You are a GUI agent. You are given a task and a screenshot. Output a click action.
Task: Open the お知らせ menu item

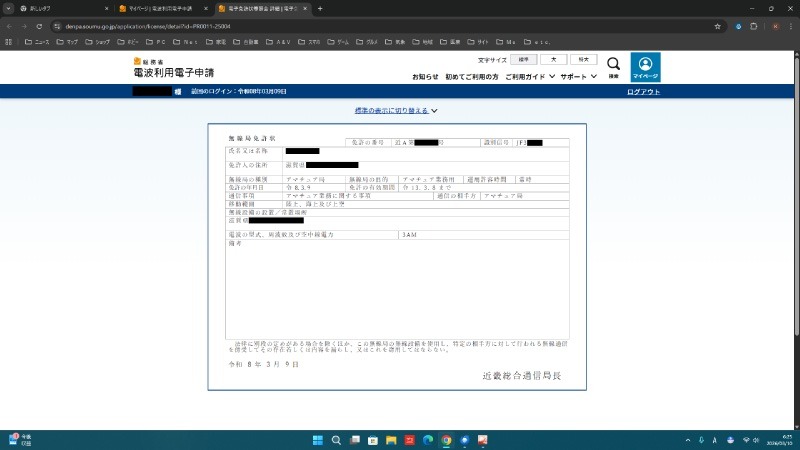click(x=425, y=76)
